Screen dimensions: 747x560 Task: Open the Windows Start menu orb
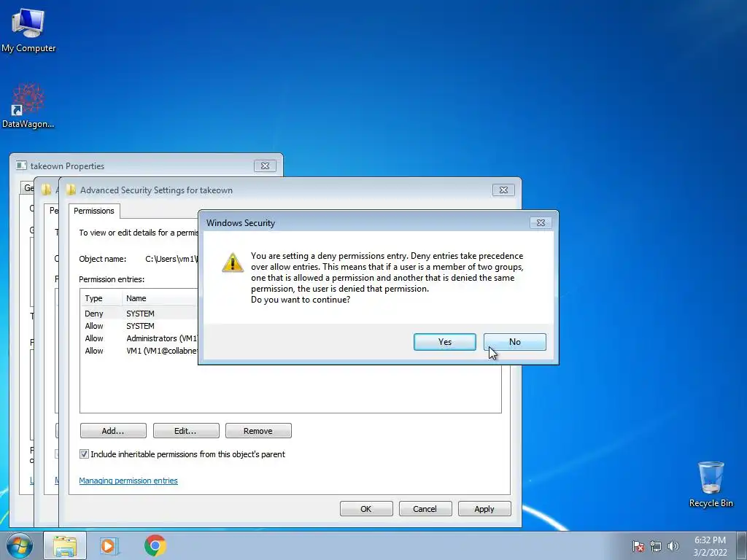[20, 545]
